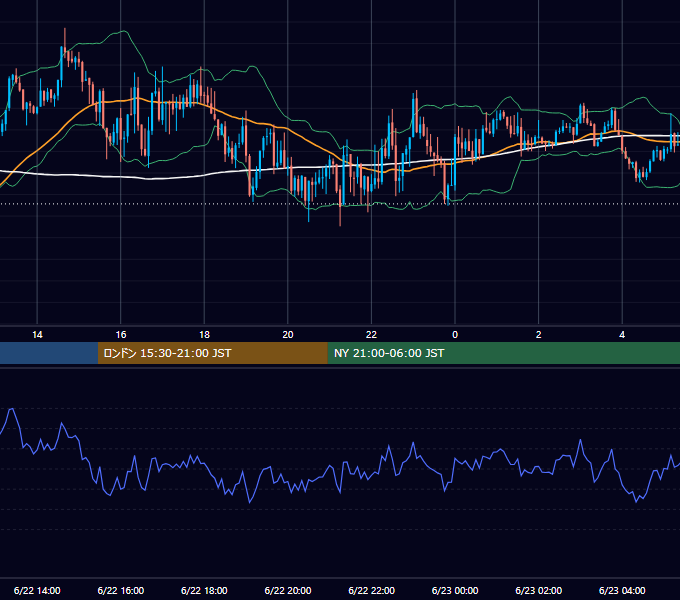Image resolution: width=680 pixels, height=600 pixels.
Task: Click the 6/22 14:00 date label
Action: tap(37, 590)
